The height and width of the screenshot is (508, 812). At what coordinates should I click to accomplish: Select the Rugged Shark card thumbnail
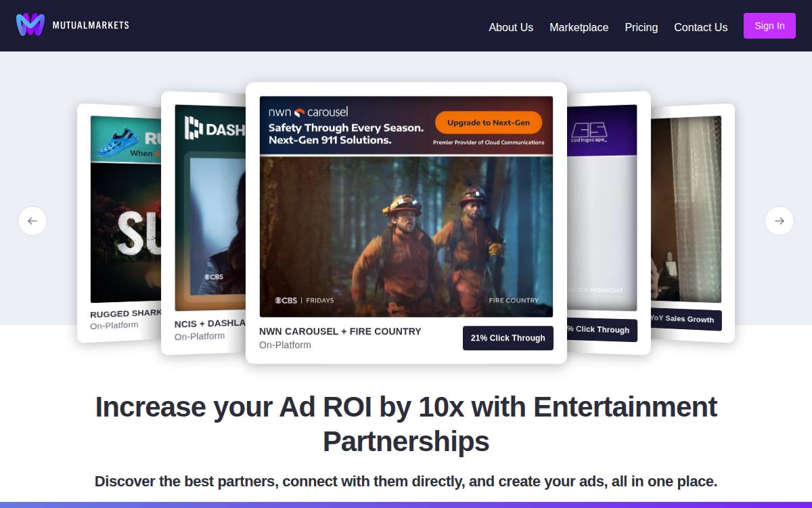pos(127,210)
